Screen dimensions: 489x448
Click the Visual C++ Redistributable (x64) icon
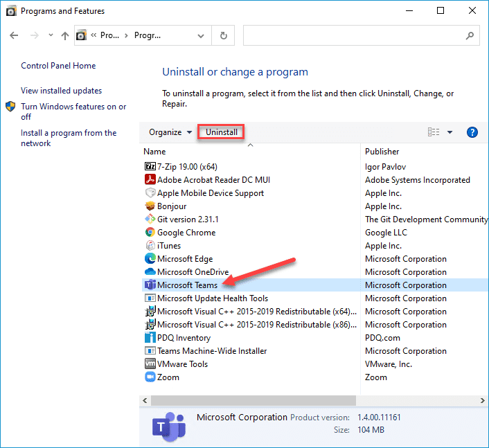coord(150,311)
